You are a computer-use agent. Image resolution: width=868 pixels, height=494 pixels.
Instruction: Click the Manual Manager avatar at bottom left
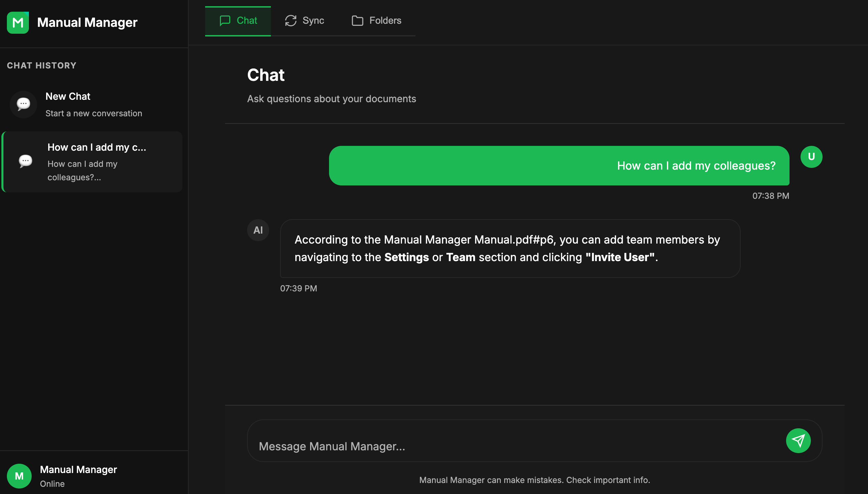point(19,476)
